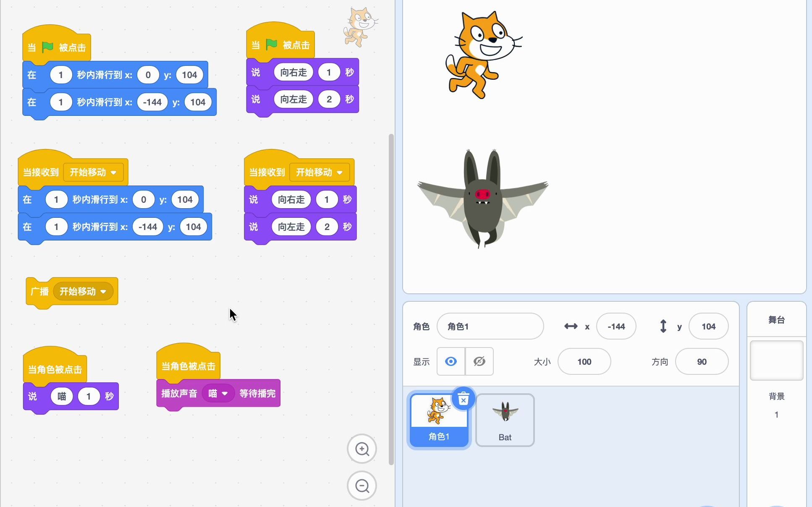This screenshot has width=812, height=507.
Task: Click the 背景 backdrop entry
Action: (776, 396)
